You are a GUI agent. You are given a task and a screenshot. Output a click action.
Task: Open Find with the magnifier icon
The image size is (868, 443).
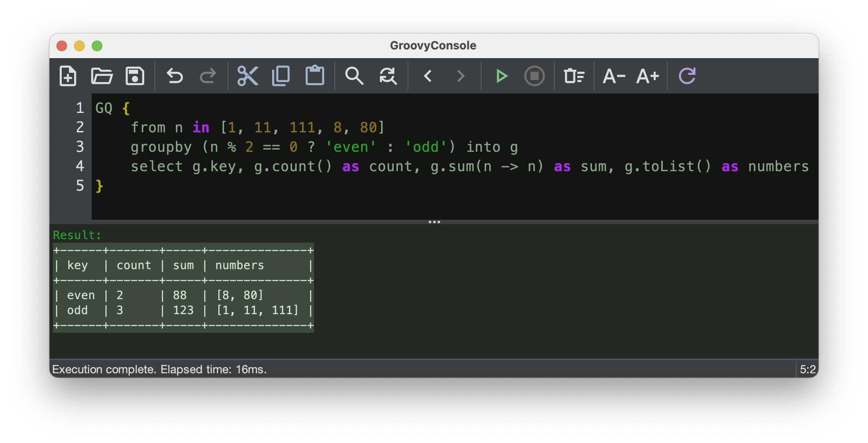pyautogui.click(x=354, y=76)
